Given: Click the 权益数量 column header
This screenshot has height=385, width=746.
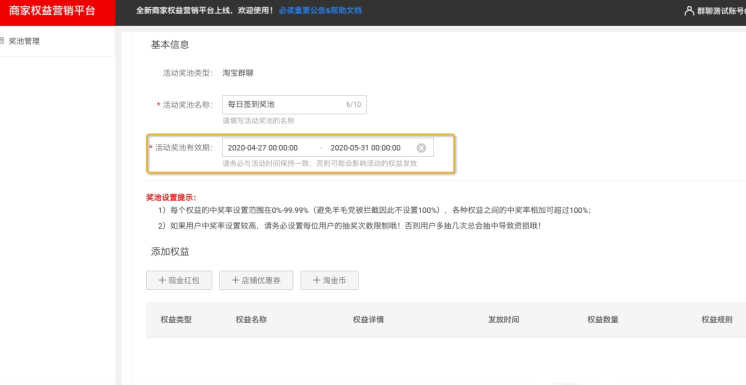Looking at the screenshot, I should tap(603, 320).
